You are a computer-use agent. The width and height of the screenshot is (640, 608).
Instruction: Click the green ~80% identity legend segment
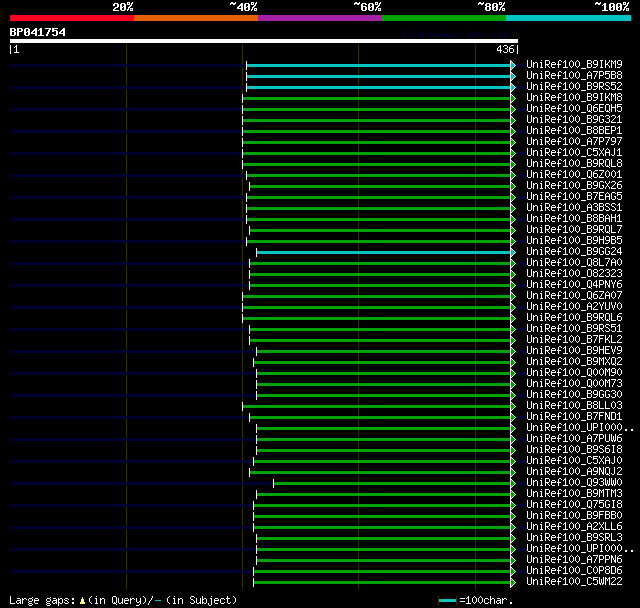pyautogui.click(x=444, y=18)
